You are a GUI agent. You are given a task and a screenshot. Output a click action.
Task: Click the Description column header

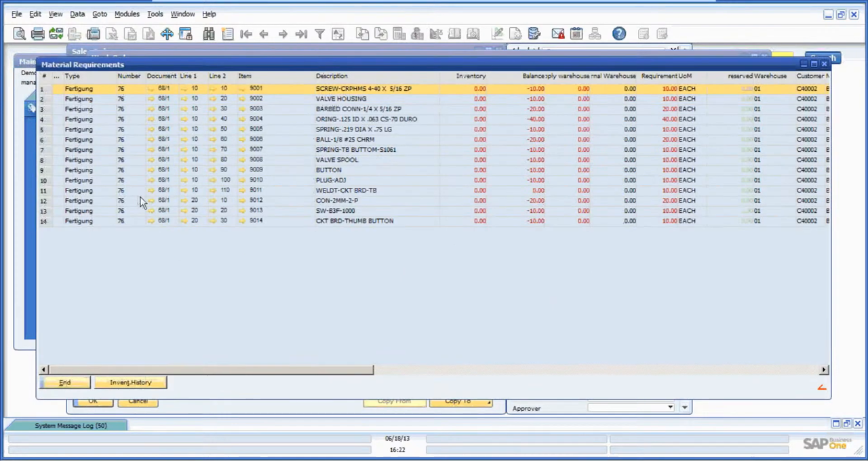pos(332,76)
